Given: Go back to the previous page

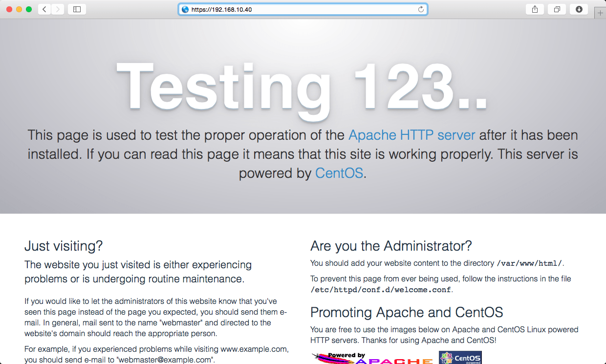Looking at the screenshot, I should (x=44, y=9).
